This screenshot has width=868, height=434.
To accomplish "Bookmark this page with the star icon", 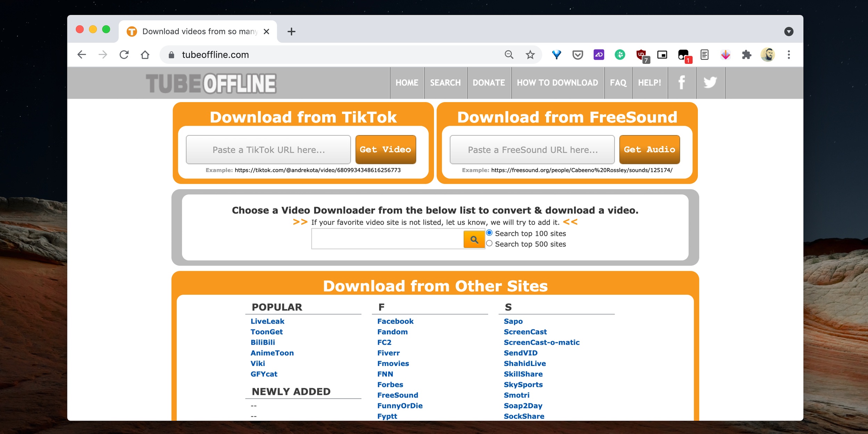I will click(530, 55).
